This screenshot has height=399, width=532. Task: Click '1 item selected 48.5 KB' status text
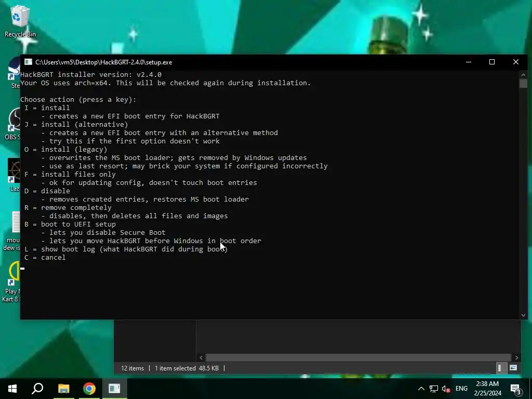coord(187,368)
